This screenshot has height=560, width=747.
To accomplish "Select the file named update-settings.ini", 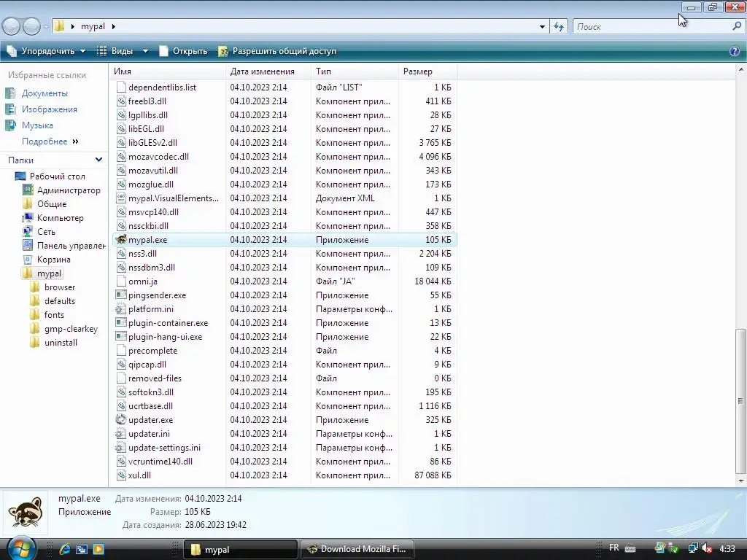I will [164, 448].
